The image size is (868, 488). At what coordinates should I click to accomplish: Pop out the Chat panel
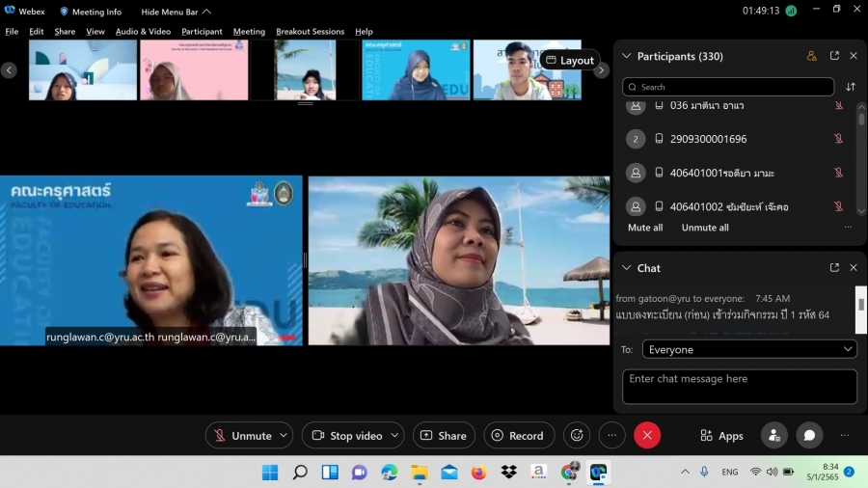[x=834, y=267]
